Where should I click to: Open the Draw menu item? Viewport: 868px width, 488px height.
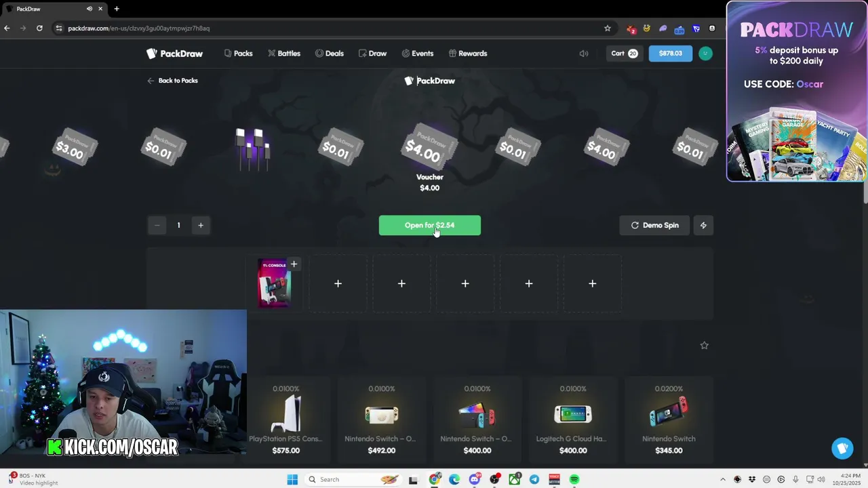coord(372,54)
